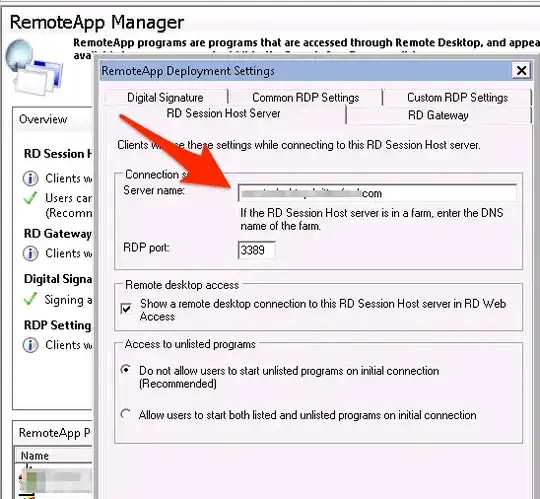This screenshot has width=540, height=499.
Task: Click the blurred program row under Name
Action: [x=55, y=479]
